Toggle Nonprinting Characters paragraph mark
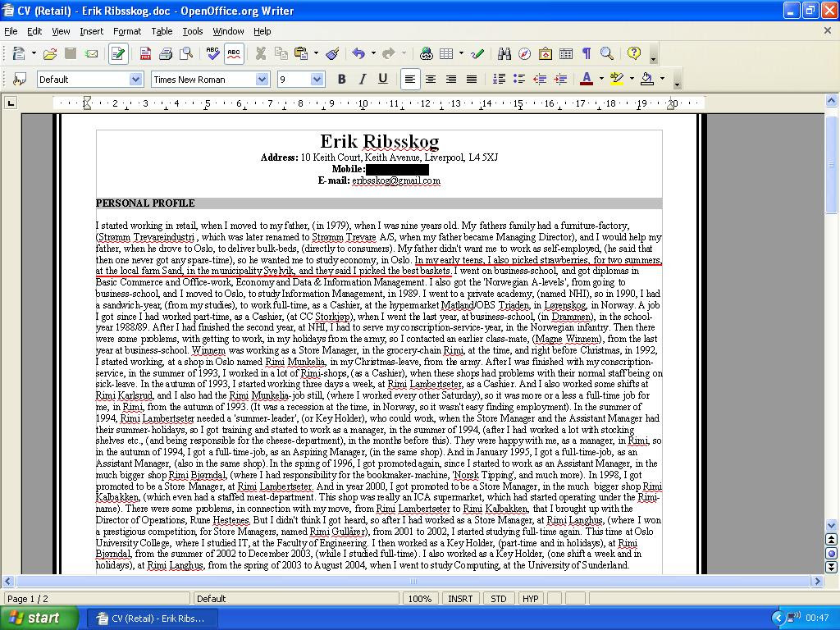This screenshot has height=630, width=840. click(587, 53)
